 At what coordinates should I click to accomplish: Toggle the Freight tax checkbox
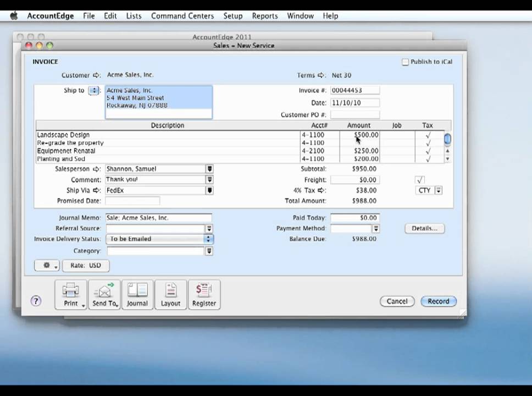pos(420,180)
